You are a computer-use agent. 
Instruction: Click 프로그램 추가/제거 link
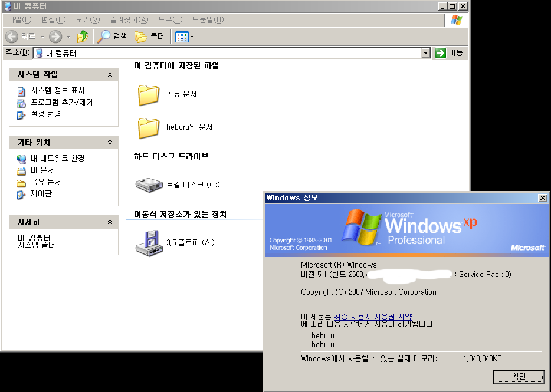click(62, 102)
